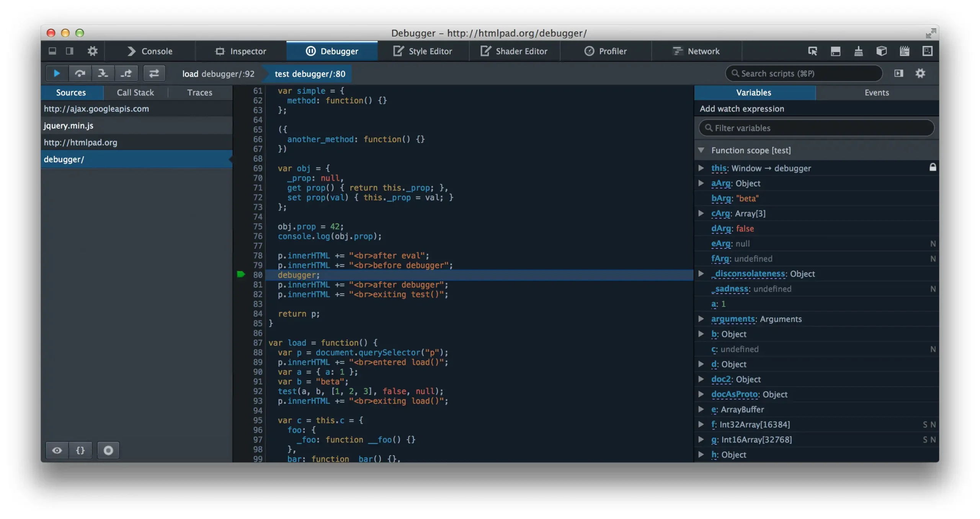Expand g: Int16Array[32768] variable
Screen dimensions: 980x519
click(701, 439)
